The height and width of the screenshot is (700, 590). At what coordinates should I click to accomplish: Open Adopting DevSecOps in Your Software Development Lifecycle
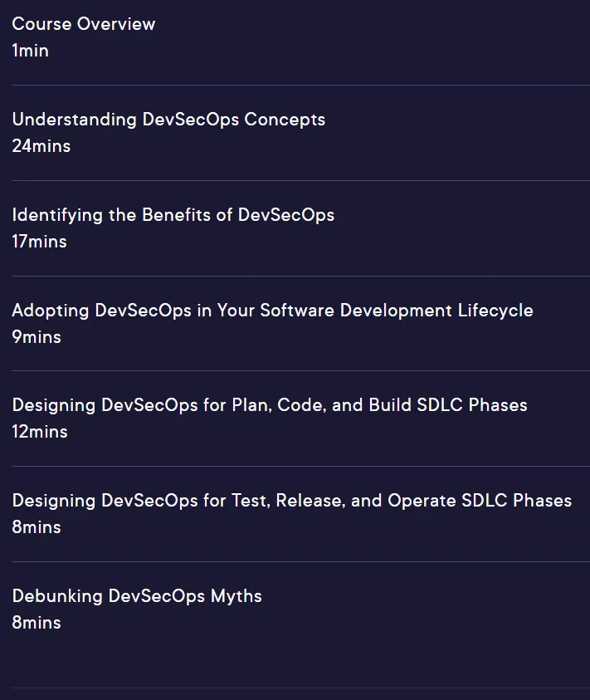pos(273,311)
